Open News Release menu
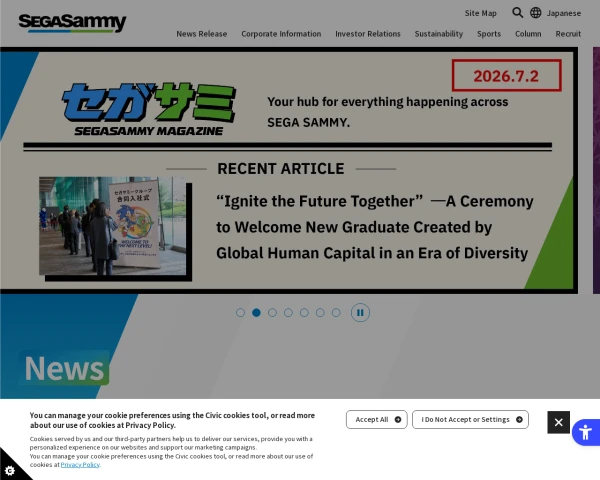This screenshot has width=600, height=480. (202, 34)
